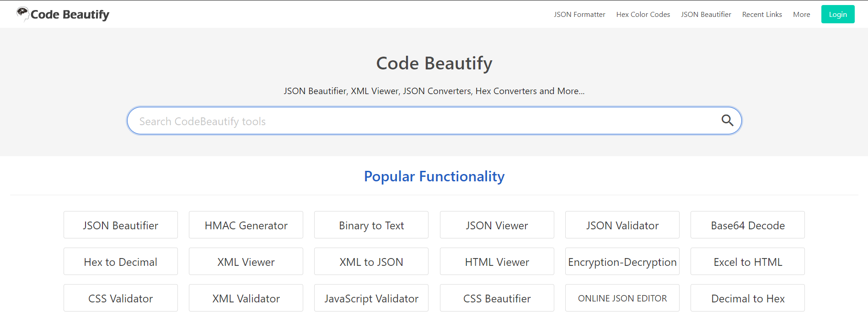Click the Popular Functionality heading
Image resolution: width=868 pixels, height=317 pixels.
(x=434, y=176)
